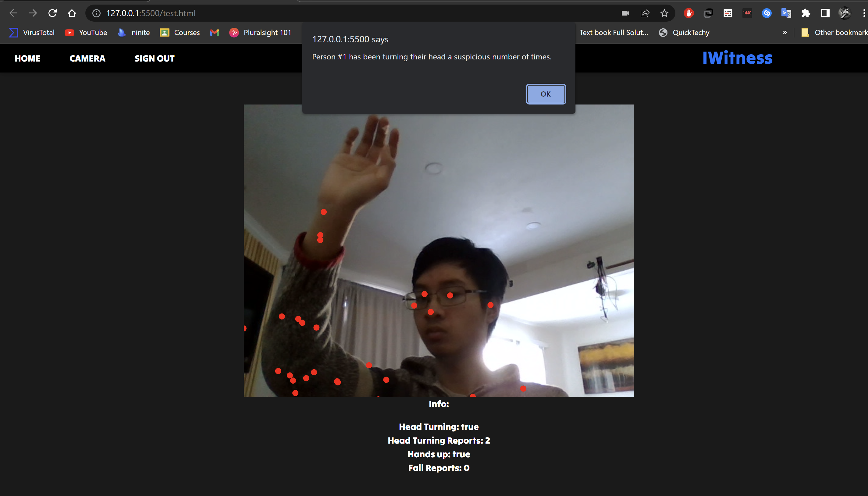Click the SIGN OUT link
The image size is (868, 496).
(155, 58)
